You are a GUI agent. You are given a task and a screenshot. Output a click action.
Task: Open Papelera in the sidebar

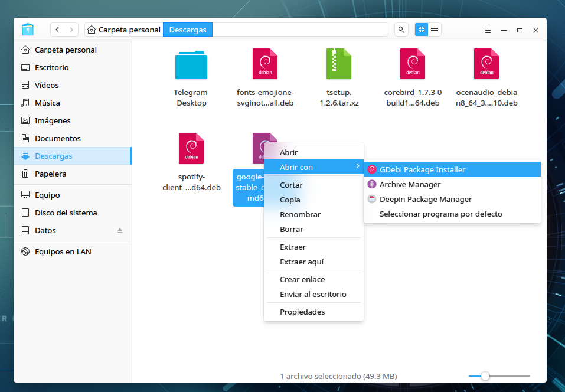[51, 174]
